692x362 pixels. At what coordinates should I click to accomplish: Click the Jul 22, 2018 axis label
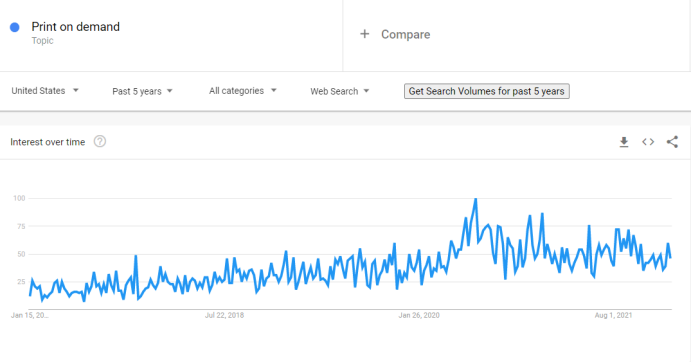tap(224, 315)
